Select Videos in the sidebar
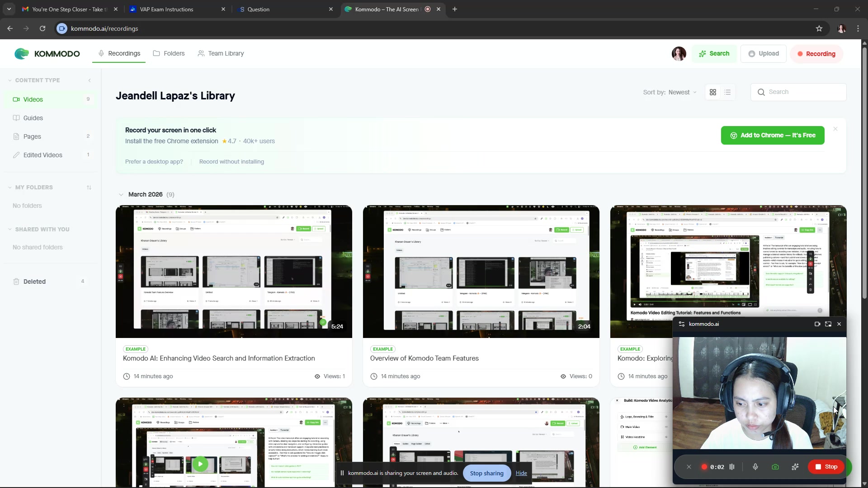 click(x=50, y=99)
